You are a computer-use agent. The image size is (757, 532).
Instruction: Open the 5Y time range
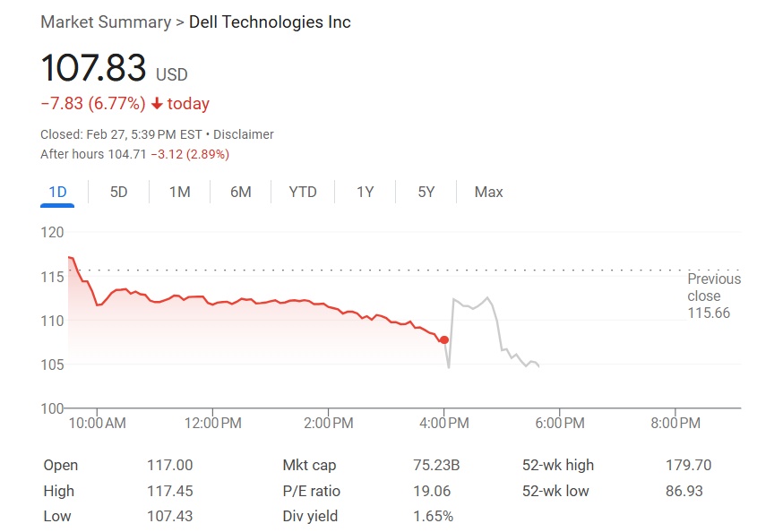[x=426, y=192]
